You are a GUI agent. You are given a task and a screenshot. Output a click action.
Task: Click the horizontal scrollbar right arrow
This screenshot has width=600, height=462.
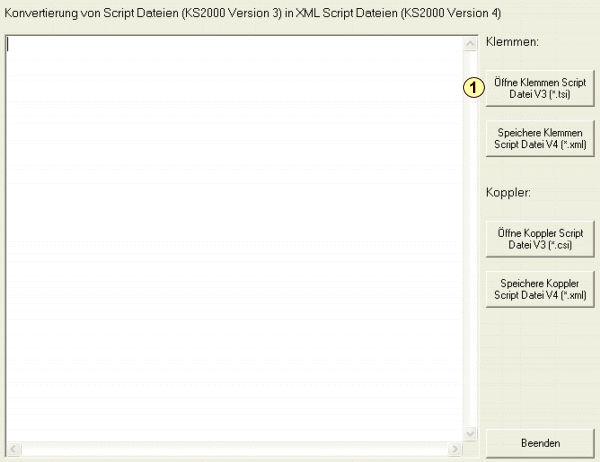coord(455,449)
